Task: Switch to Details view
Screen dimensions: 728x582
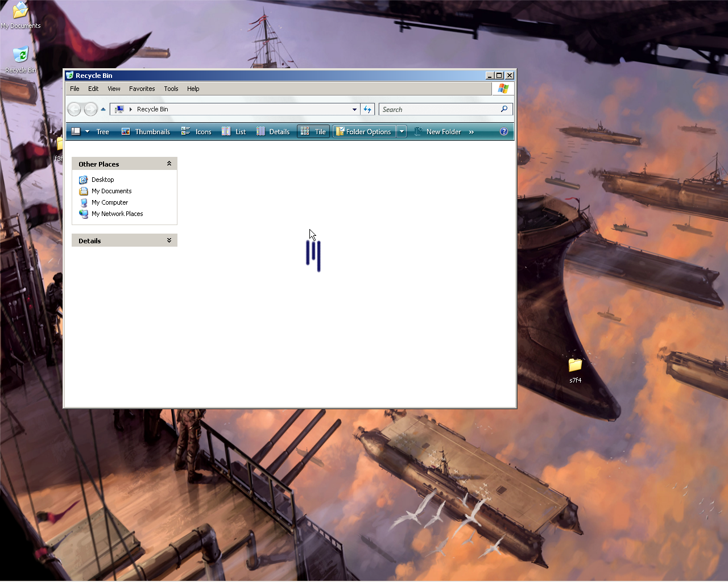Action: coord(273,132)
